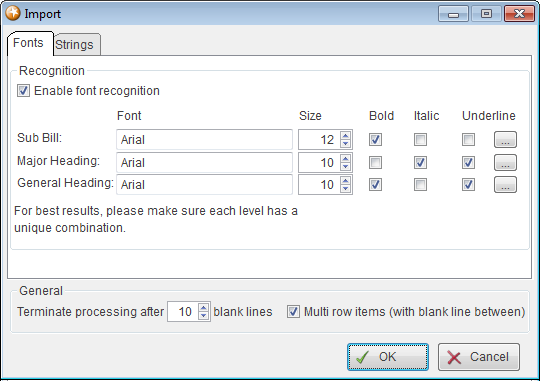Check Underline for Sub Bill
The height and width of the screenshot is (381, 540).
(x=468, y=140)
